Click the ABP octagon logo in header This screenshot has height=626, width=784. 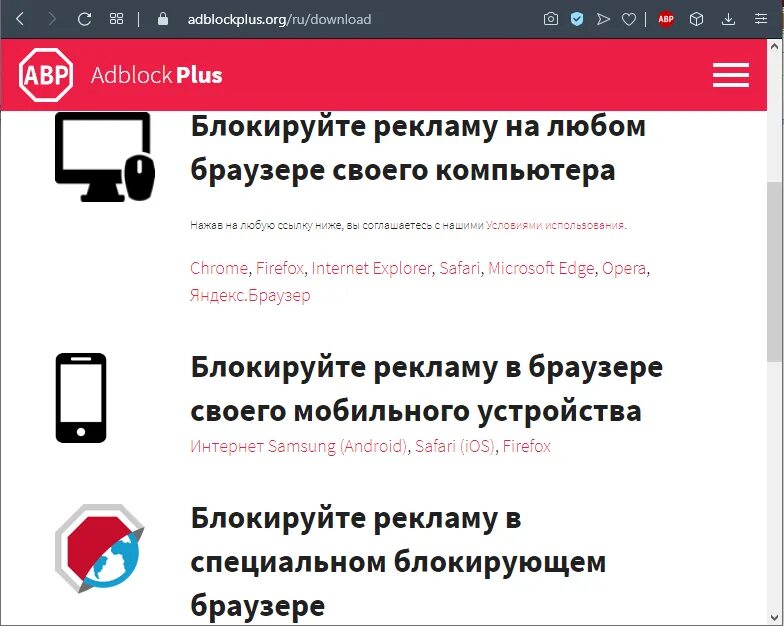(46, 75)
